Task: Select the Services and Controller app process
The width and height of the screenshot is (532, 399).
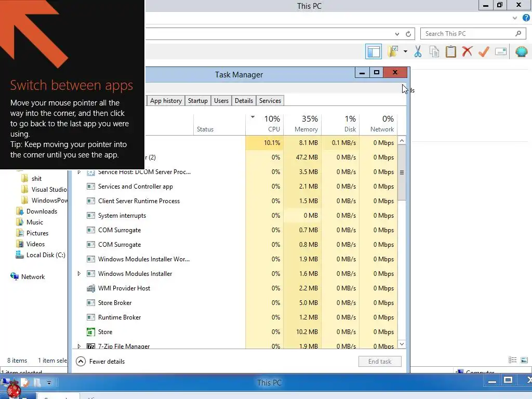Action: [235, 187]
